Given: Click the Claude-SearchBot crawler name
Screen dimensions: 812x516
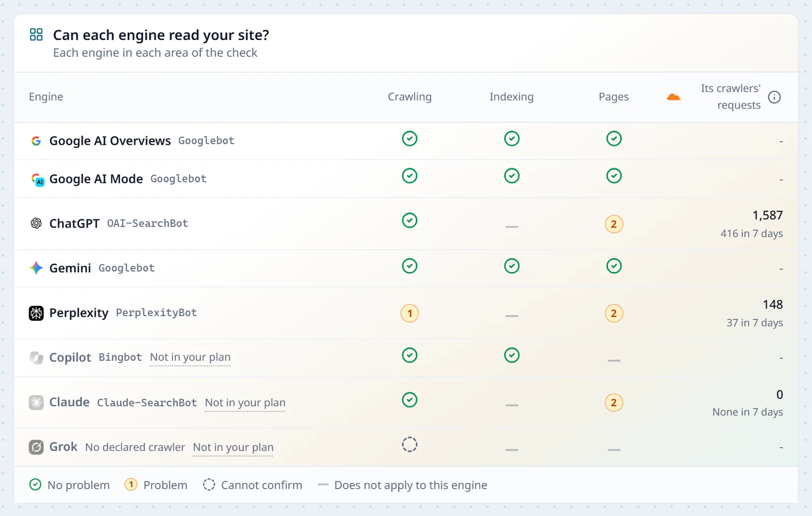Looking at the screenshot, I should (x=147, y=403).
